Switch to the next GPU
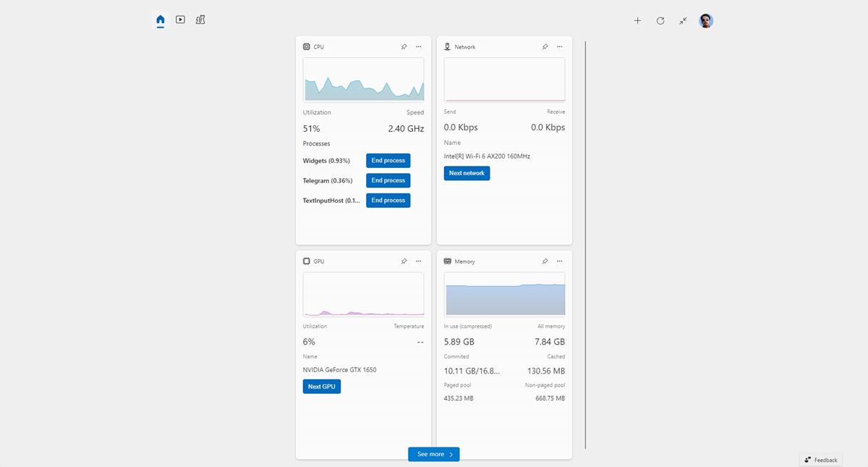 tap(322, 387)
